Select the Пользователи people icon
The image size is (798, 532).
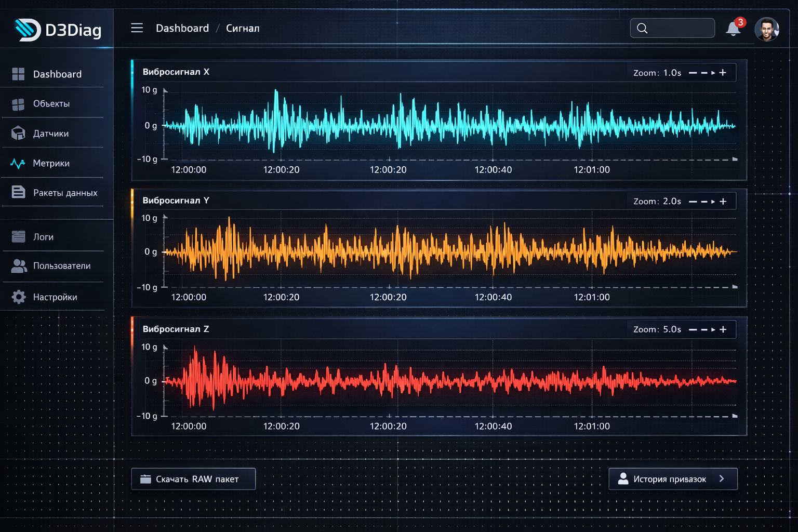19,266
